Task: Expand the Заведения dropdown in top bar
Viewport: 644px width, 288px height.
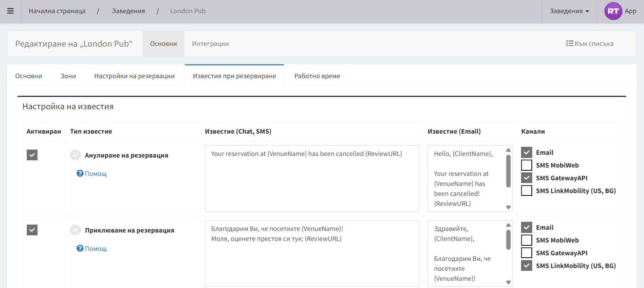Action: click(x=569, y=11)
